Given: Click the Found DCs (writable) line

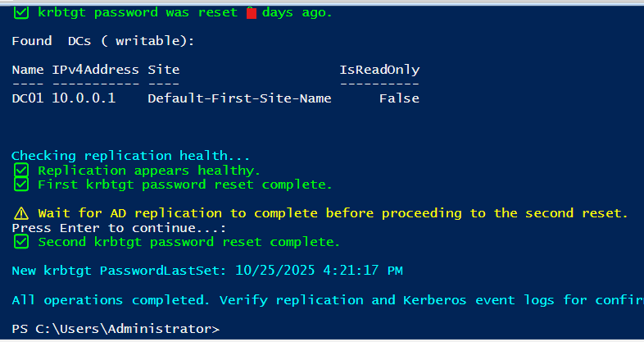Looking at the screenshot, I should coord(103,41).
